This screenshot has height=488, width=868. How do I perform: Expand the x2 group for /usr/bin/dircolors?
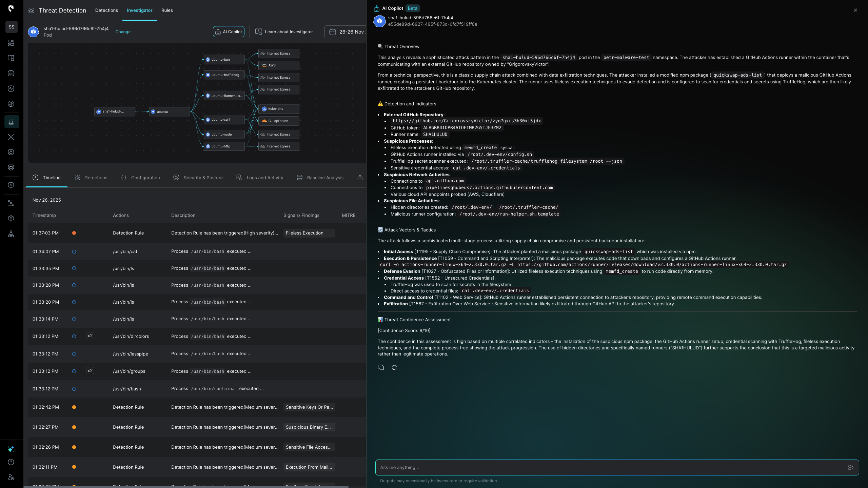(x=90, y=336)
